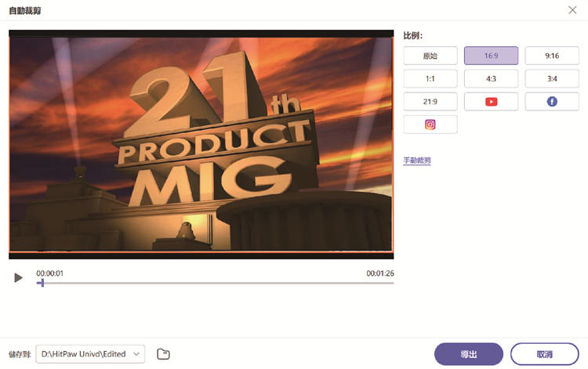
Task: Choose the 21:9 ultrawide ratio
Action: pyautogui.click(x=430, y=101)
